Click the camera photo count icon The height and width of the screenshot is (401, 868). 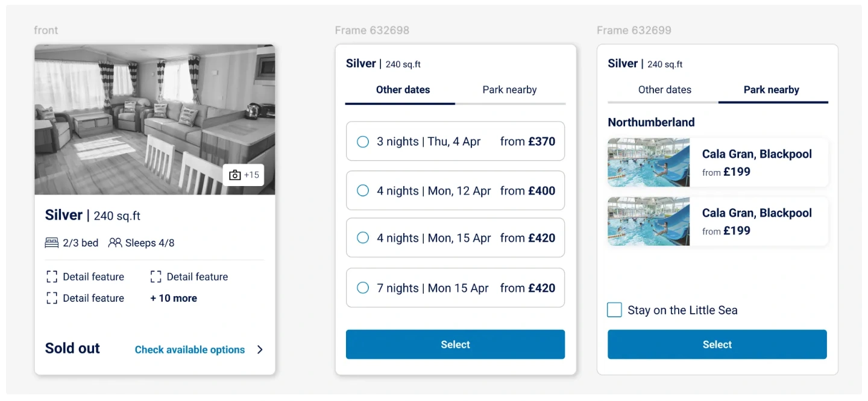[x=235, y=175]
